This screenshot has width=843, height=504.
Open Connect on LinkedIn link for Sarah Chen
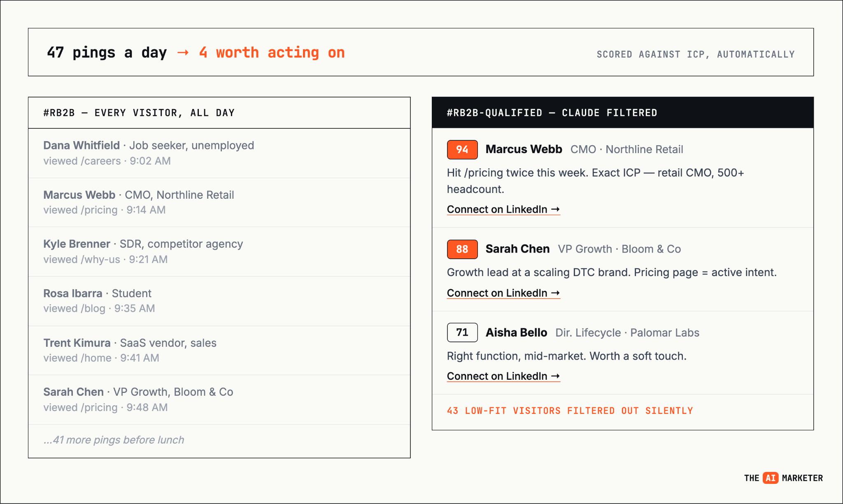pyautogui.click(x=503, y=293)
